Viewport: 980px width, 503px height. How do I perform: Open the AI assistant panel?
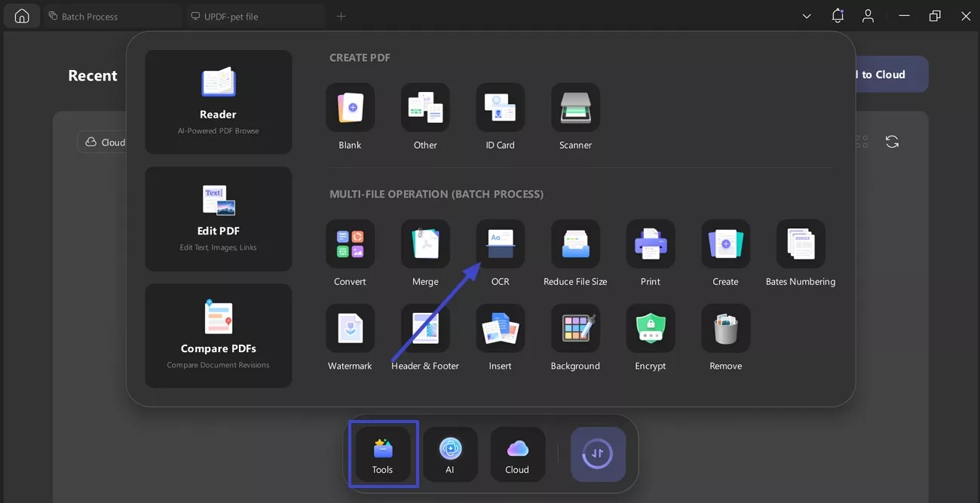tap(450, 453)
